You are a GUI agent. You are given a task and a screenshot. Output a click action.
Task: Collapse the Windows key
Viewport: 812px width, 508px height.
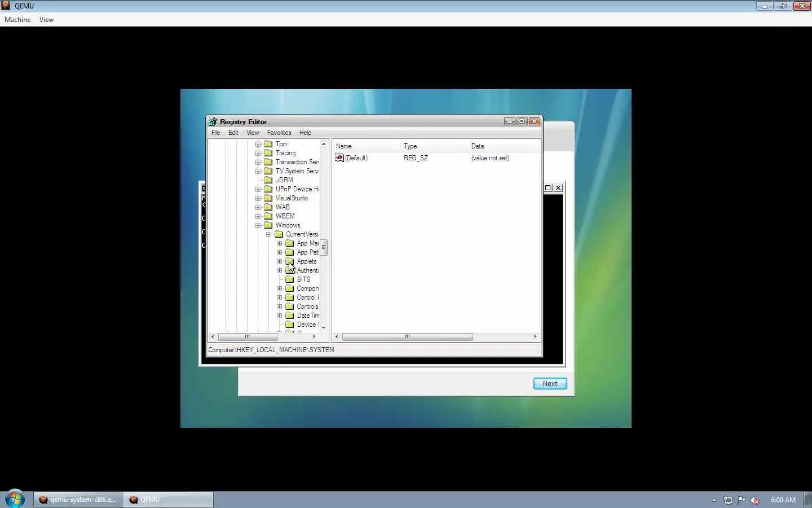click(x=258, y=225)
